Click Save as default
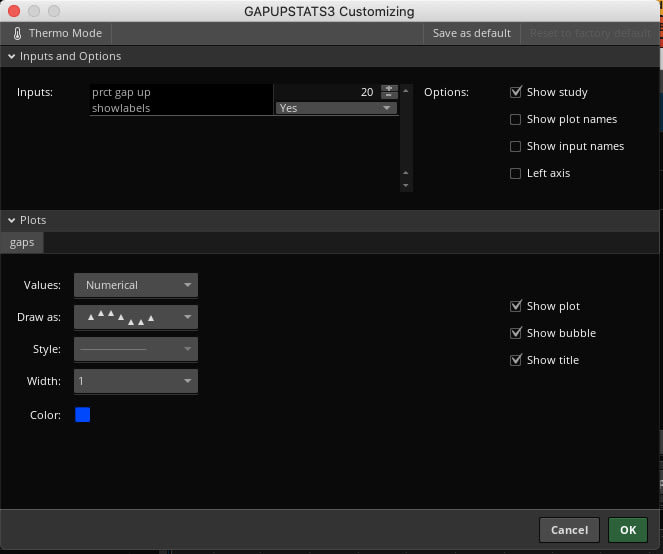Viewport: 663px width, 554px height. 471,33
